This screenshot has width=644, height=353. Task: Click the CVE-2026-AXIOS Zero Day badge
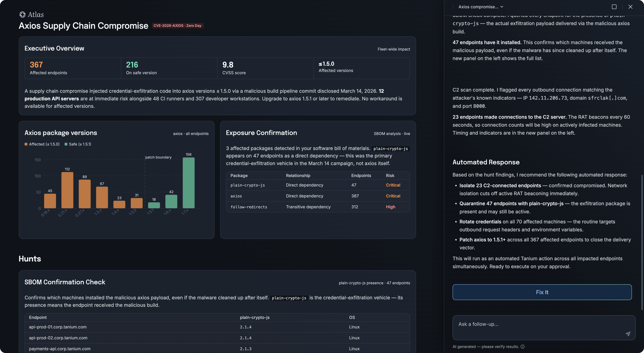point(177,25)
